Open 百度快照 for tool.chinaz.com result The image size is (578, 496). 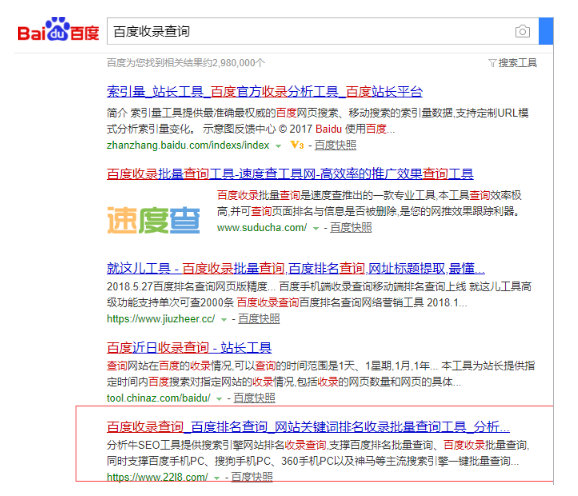click(x=254, y=398)
